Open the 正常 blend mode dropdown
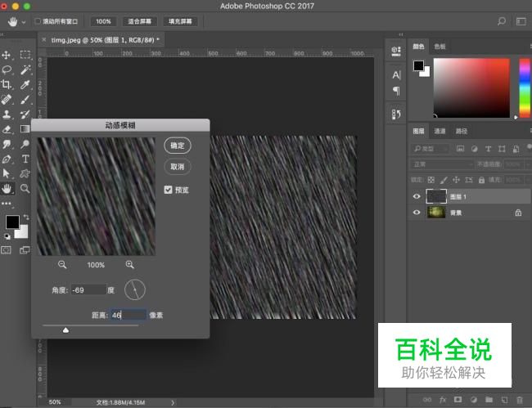 pyautogui.click(x=442, y=164)
